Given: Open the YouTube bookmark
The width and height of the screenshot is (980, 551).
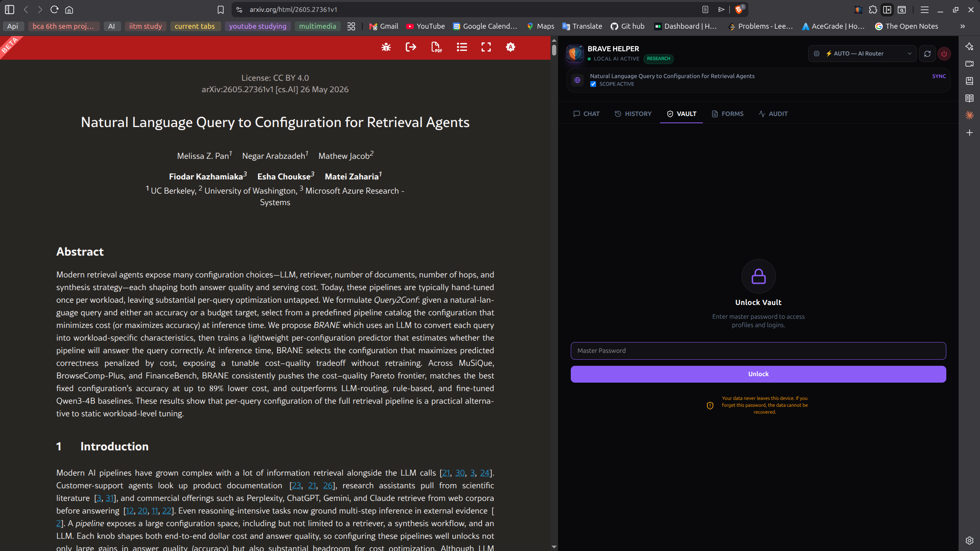Looking at the screenshot, I should click(426, 26).
